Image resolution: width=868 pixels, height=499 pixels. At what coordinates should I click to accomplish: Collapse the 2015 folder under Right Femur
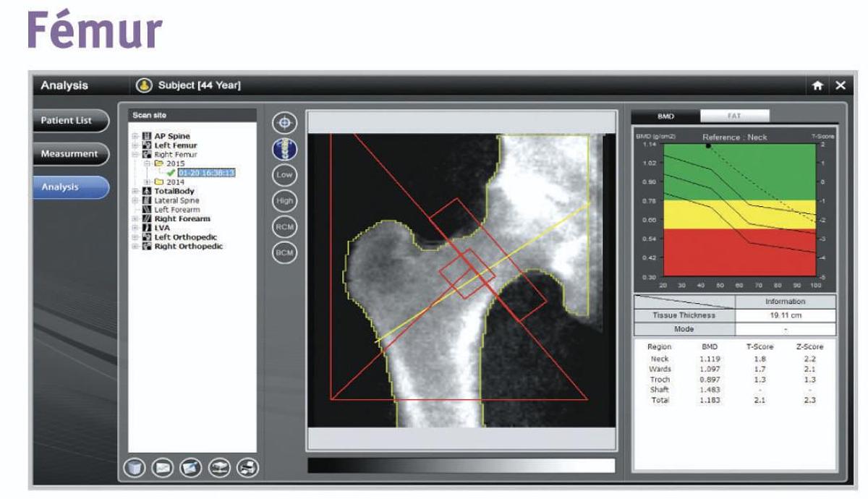pyautogui.click(x=148, y=163)
